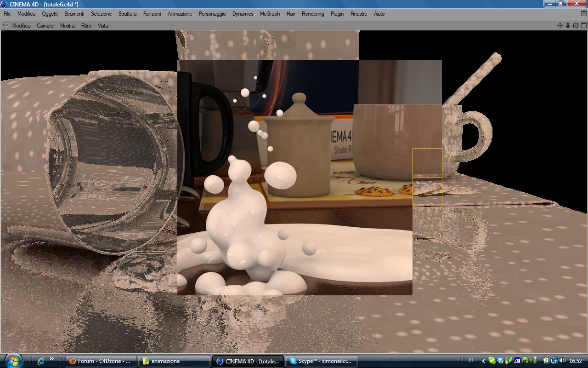This screenshot has height=368, width=588.
Task: Open the viewport Modifica menu
Action: [x=21, y=26]
